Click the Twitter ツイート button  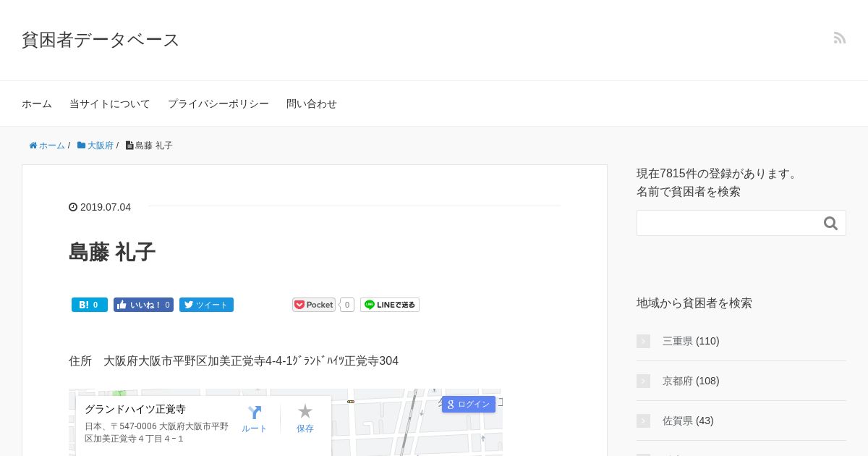coord(206,305)
